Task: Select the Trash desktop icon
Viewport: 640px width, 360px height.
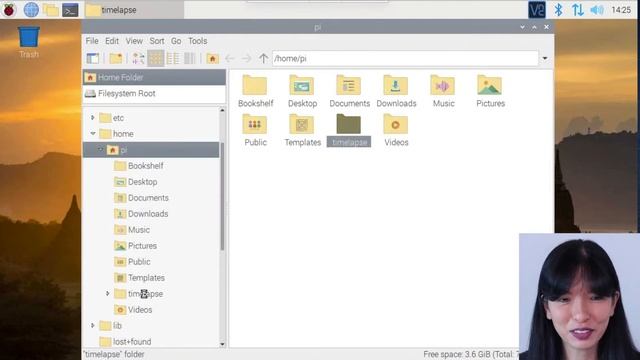Action: 29,42
